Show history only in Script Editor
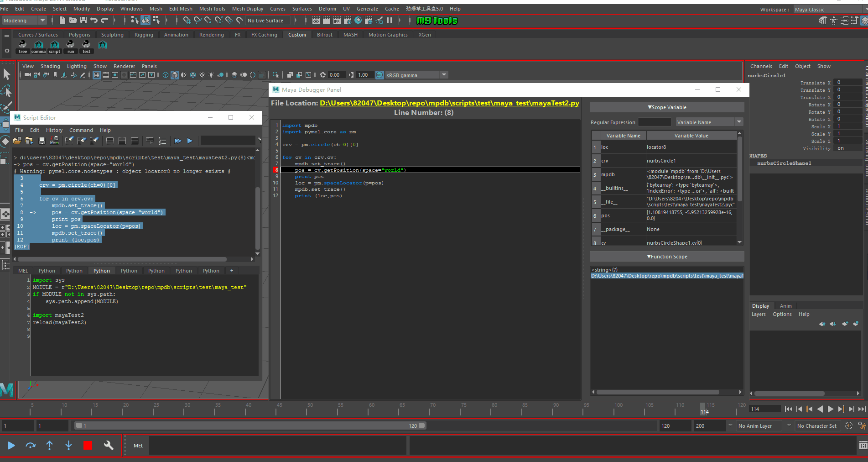Viewport: 868px width, 462px height. coord(110,141)
